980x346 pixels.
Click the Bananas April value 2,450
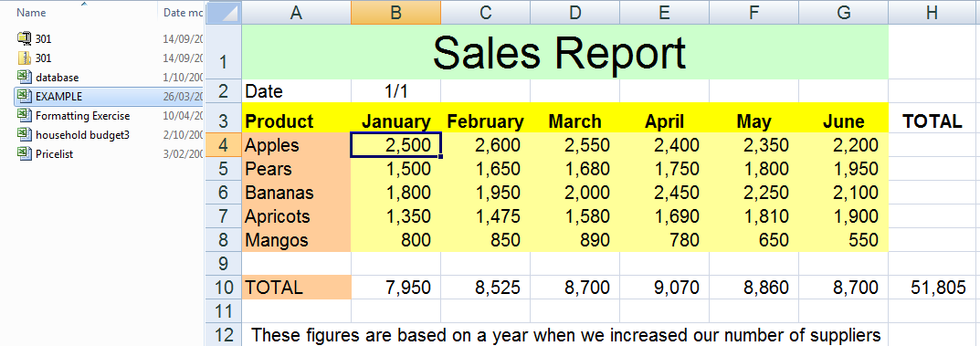click(664, 193)
